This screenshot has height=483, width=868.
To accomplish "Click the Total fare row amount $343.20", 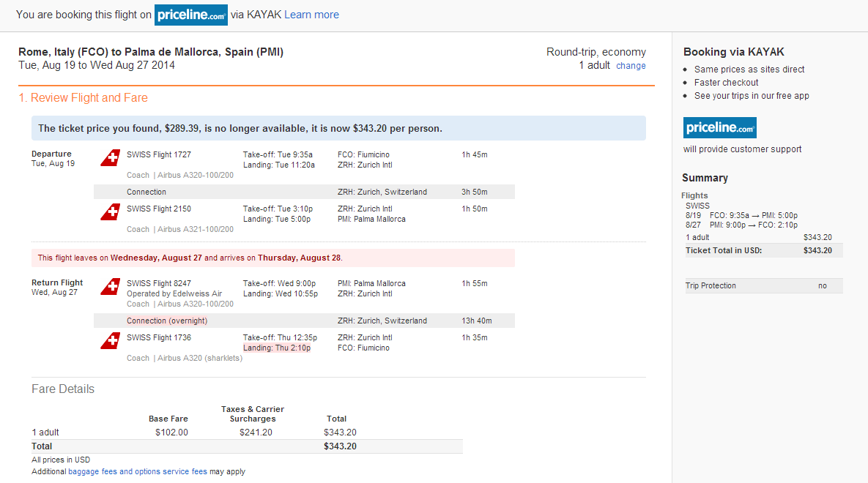I will coord(340,446).
